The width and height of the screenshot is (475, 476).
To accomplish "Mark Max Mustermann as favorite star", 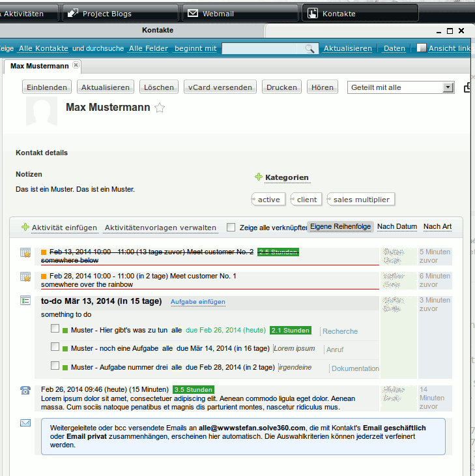I will [160, 108].
